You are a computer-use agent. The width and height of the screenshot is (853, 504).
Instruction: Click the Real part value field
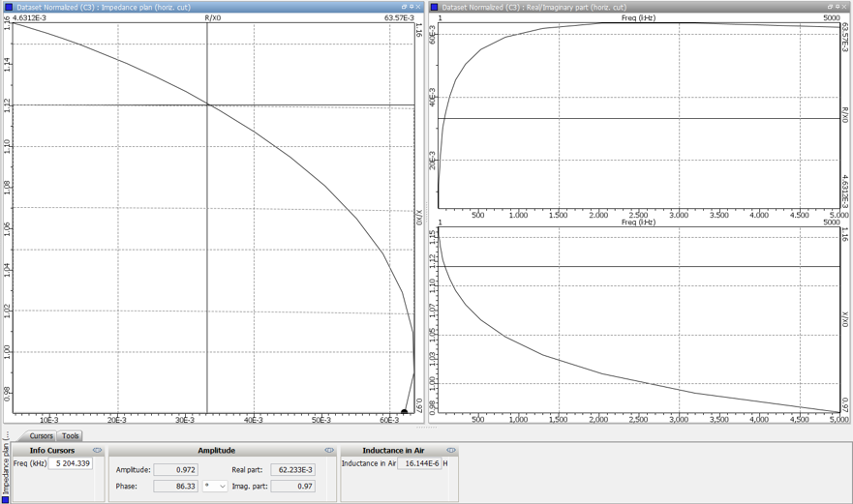[x=292, y=470]
